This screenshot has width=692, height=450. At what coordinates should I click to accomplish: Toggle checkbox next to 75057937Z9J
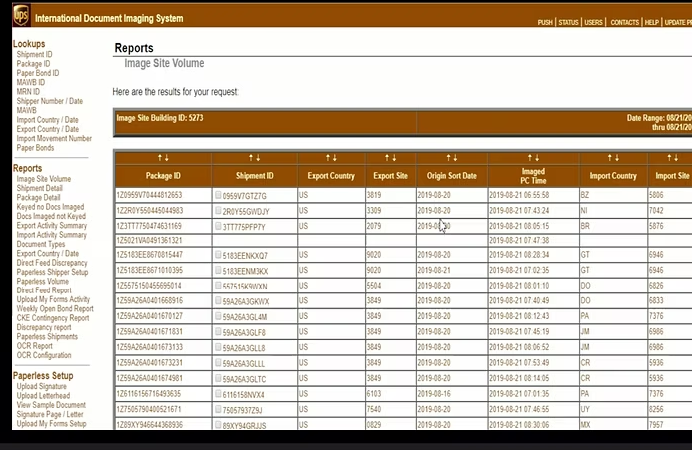click(x=218, y=409)
